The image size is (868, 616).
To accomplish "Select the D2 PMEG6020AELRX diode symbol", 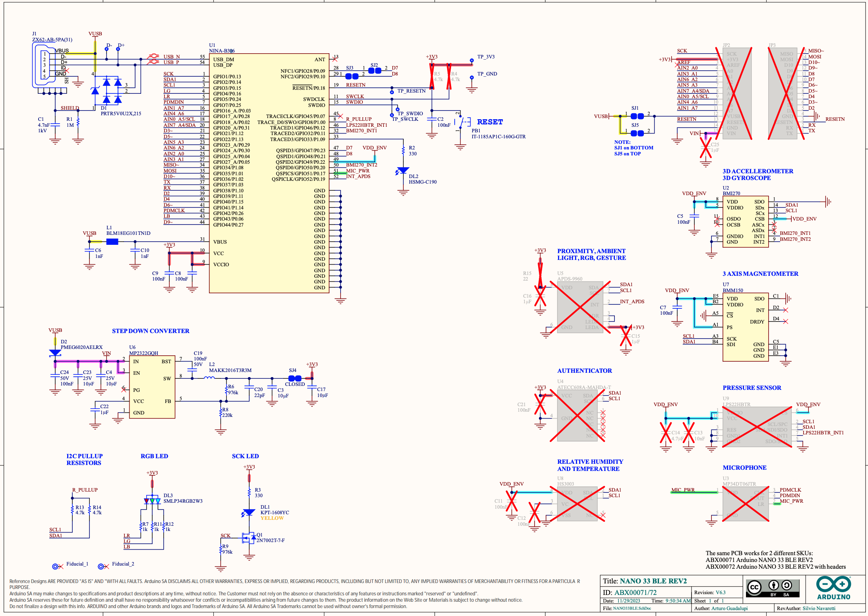I will point(55,353).
